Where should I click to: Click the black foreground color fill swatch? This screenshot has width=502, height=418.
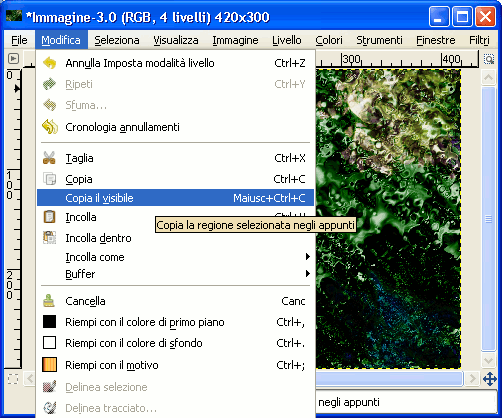tap(49, 322)
